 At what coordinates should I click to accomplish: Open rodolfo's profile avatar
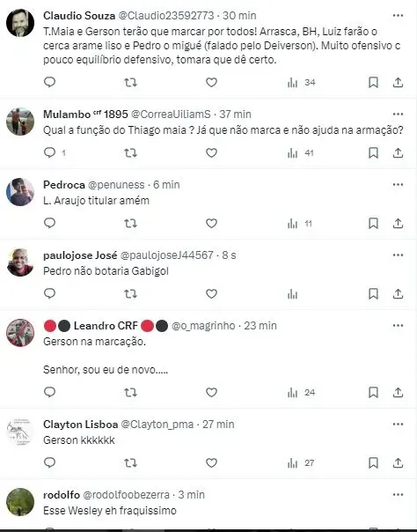click(x=20, y=502)
